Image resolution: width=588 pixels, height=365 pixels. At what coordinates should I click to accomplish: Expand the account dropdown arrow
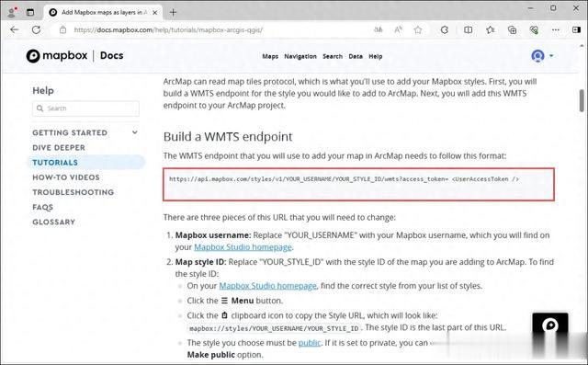click(551, 56)
